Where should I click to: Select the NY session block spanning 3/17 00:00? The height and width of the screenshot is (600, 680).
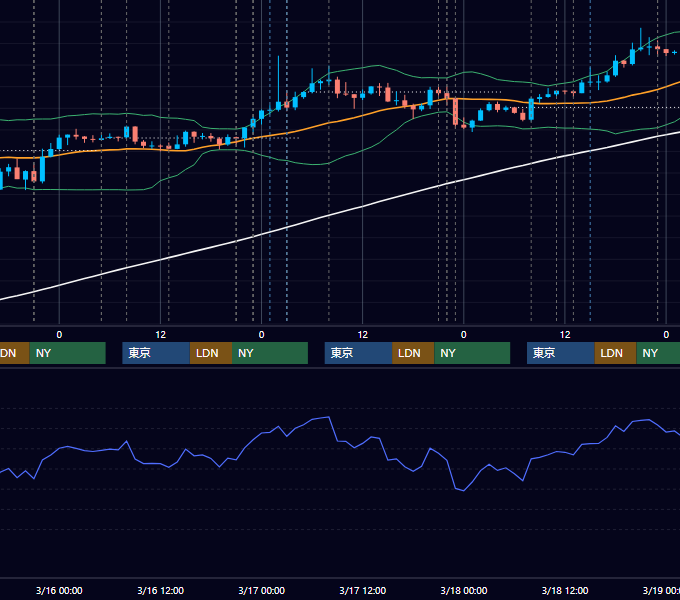[270, 353]
